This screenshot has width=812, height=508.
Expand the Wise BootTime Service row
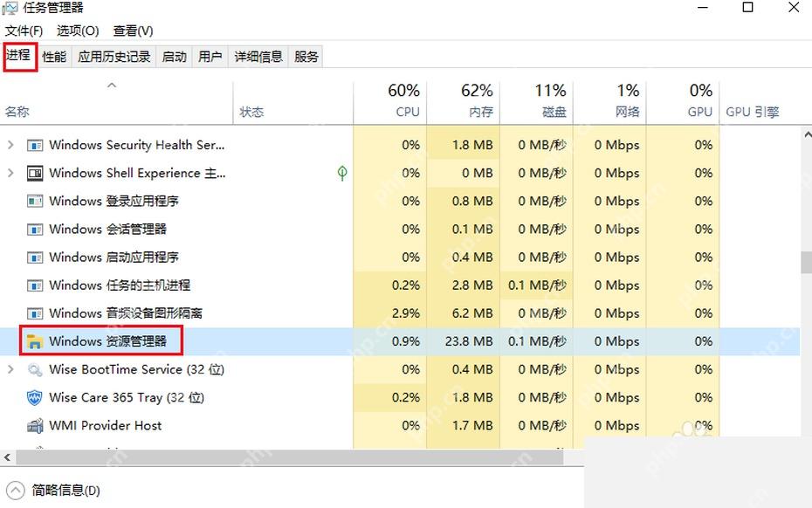(x=10, y=369)
